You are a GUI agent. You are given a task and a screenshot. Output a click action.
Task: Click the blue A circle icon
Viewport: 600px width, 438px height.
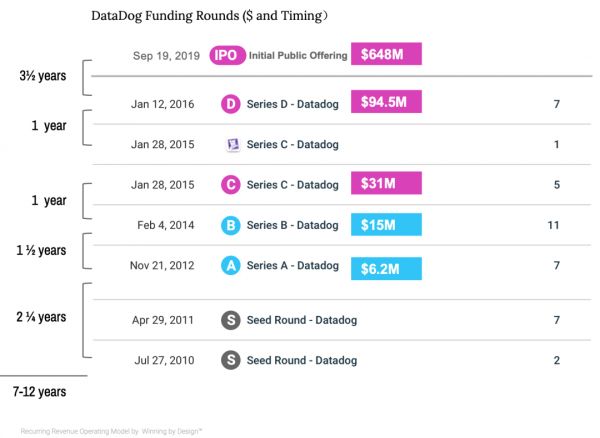(232, 266)
